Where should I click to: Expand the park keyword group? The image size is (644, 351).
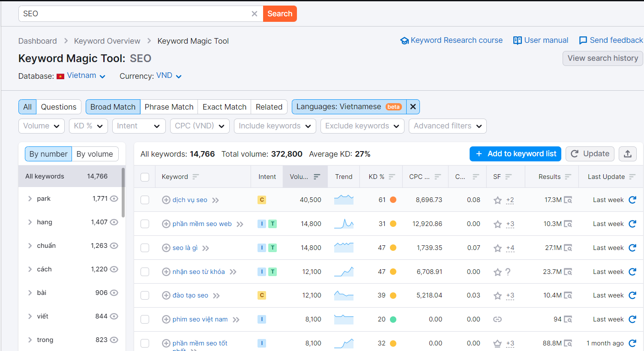[29, 198]
